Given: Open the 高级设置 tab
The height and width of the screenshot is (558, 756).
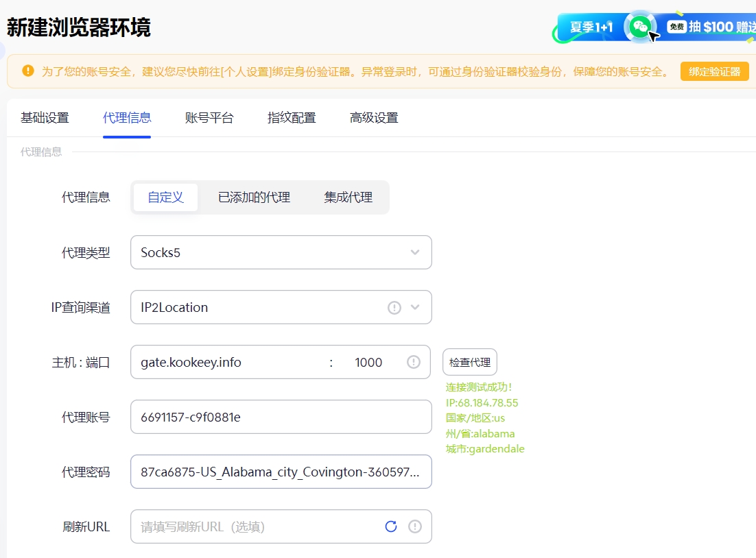Looking at the screenshot, I should (373, 117).
